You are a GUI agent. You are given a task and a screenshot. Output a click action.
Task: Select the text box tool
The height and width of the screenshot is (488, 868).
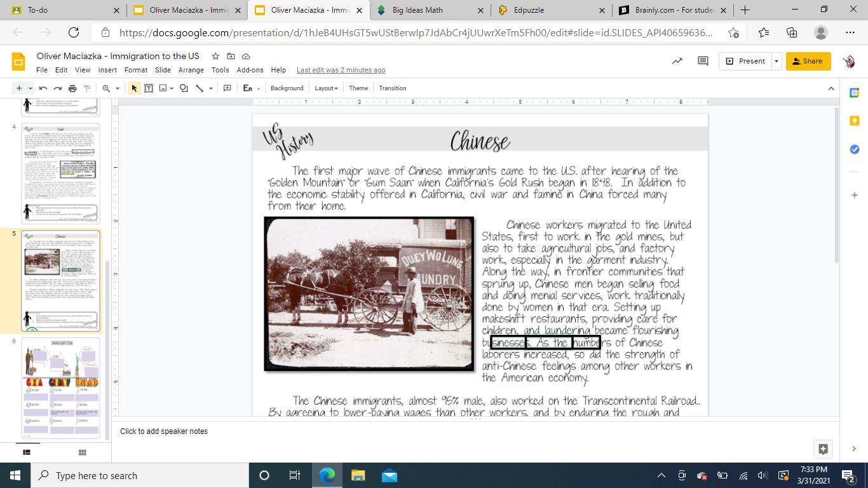[x=149, y=88]
